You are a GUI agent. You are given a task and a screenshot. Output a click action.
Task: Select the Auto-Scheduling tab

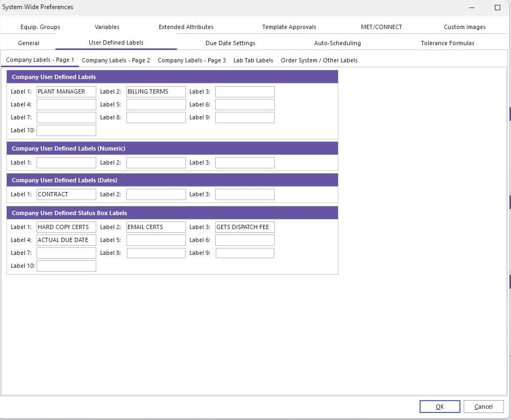337,43
